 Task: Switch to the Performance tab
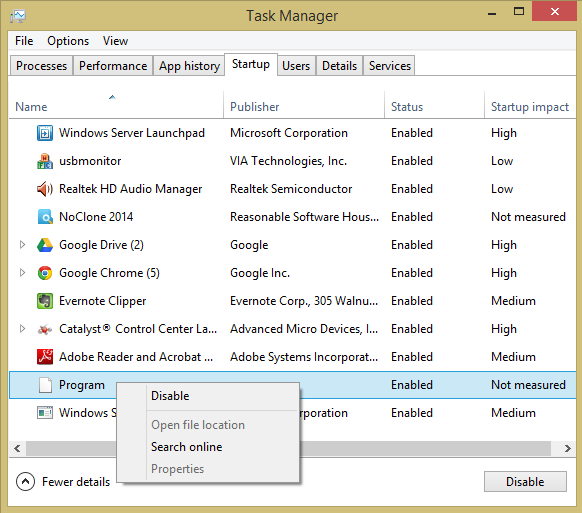pos(113,66)
